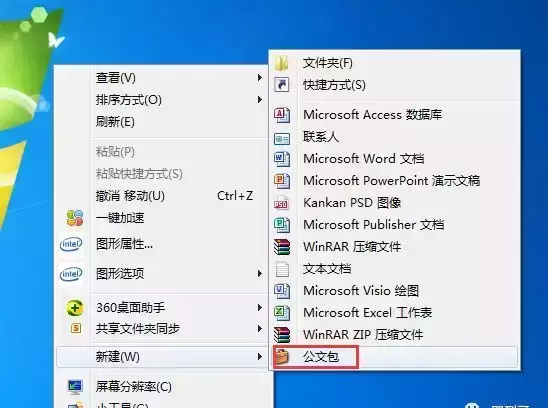Open 屏幕分辨率(C) menu entry
Image resolution: width=548 pixels, height=408 pixels.
click(134, 387)
